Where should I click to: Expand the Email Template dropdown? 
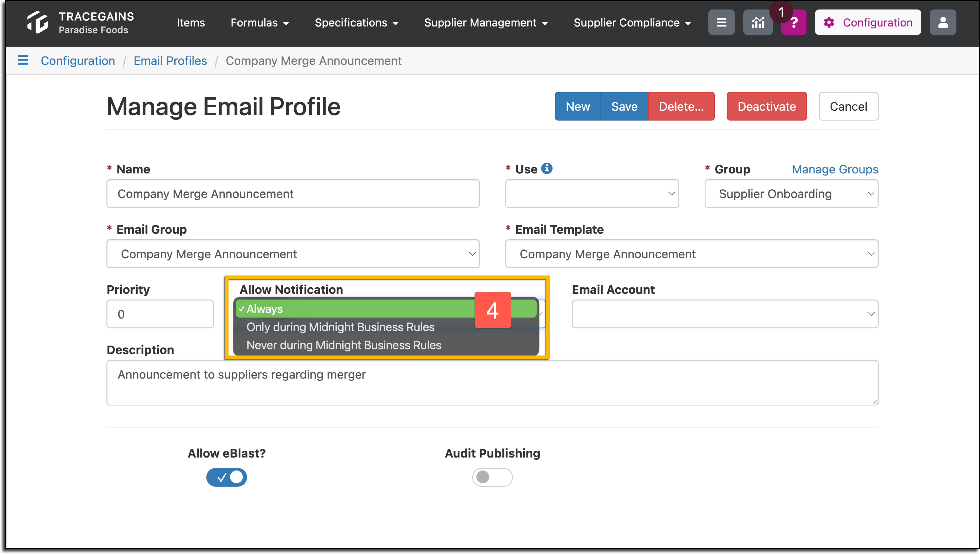(691, 253)
